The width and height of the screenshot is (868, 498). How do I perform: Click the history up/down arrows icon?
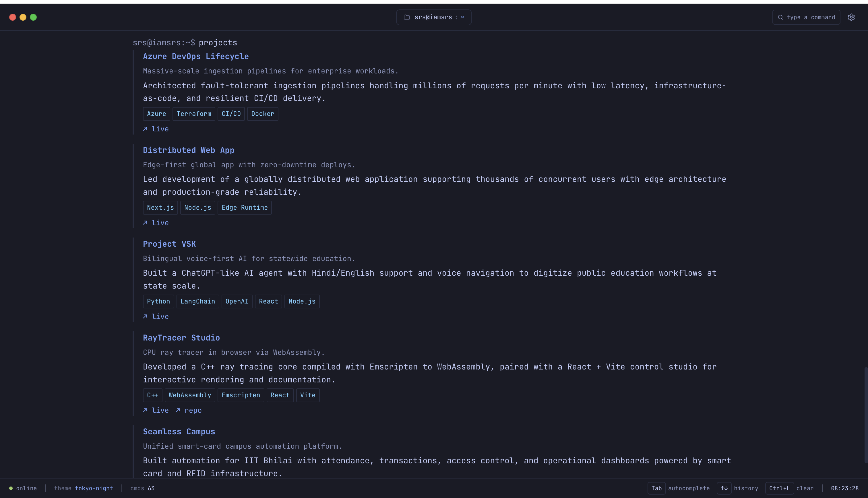point(724,488)
